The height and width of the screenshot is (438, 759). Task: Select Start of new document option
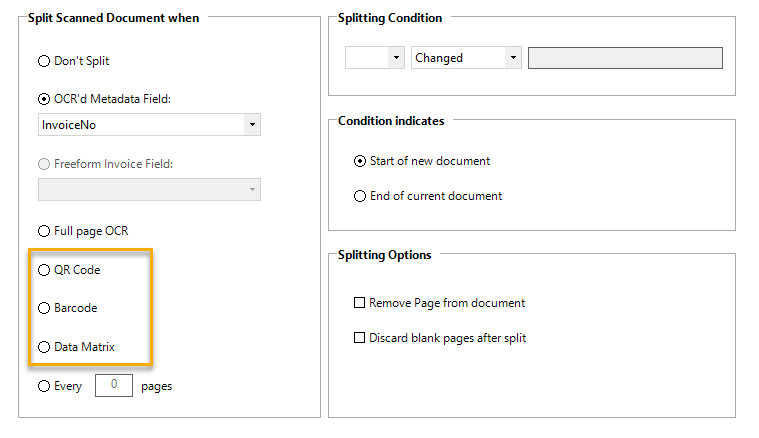pyautogui.click(x=360, y=161)
